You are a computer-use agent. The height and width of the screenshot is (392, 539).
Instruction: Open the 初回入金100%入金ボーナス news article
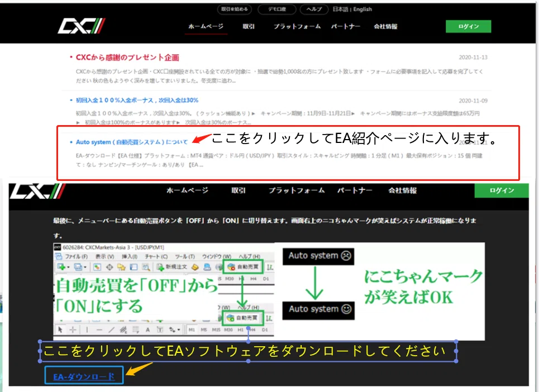pyautogui.click(x=137, y=101)
